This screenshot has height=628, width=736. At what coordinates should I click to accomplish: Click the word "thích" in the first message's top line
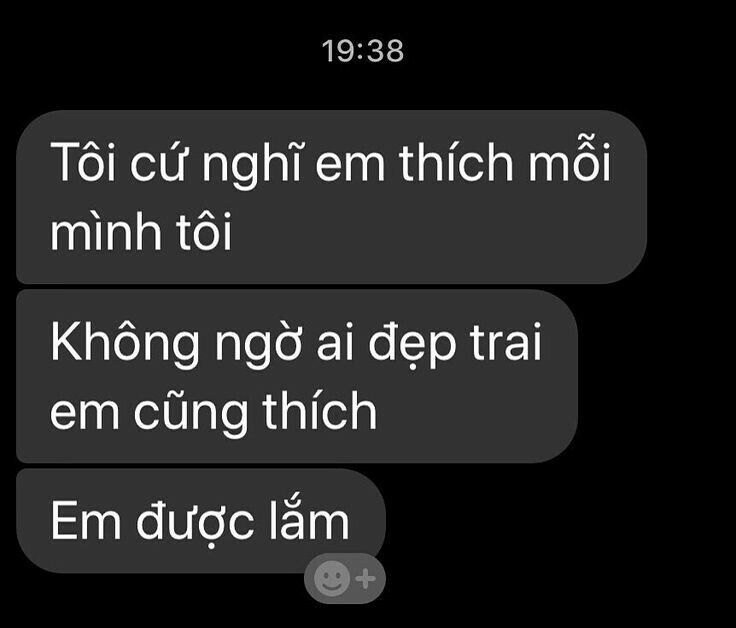pyautogui.click(x=456, y=161)
